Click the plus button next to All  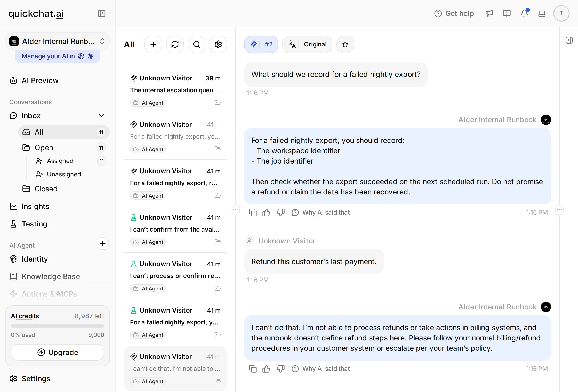153,44
